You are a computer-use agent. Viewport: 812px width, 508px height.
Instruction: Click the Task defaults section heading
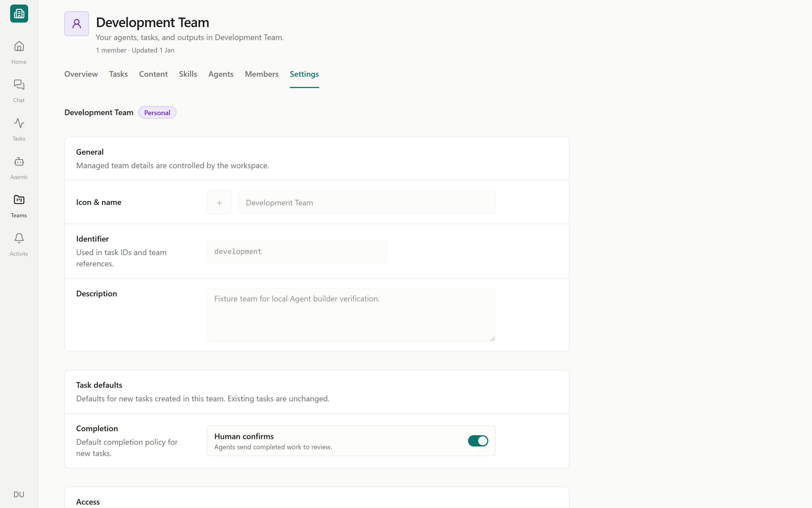(x=99, y=385)
